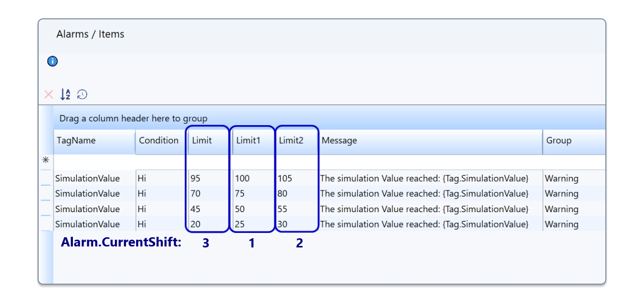Click the sort A-Z icon
Viewport: 644px width, 303px height.
65,94
